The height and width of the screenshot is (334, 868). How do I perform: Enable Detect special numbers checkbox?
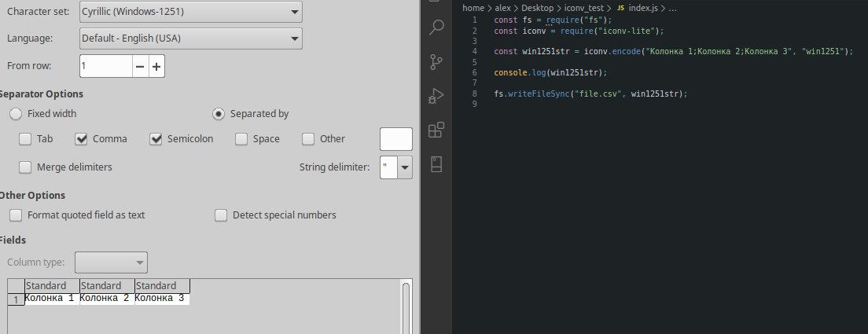221,215
